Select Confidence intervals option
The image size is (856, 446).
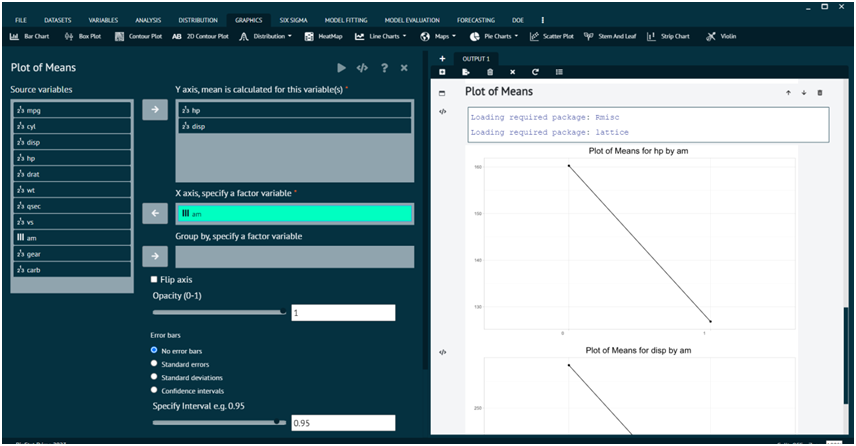(154, 390)
